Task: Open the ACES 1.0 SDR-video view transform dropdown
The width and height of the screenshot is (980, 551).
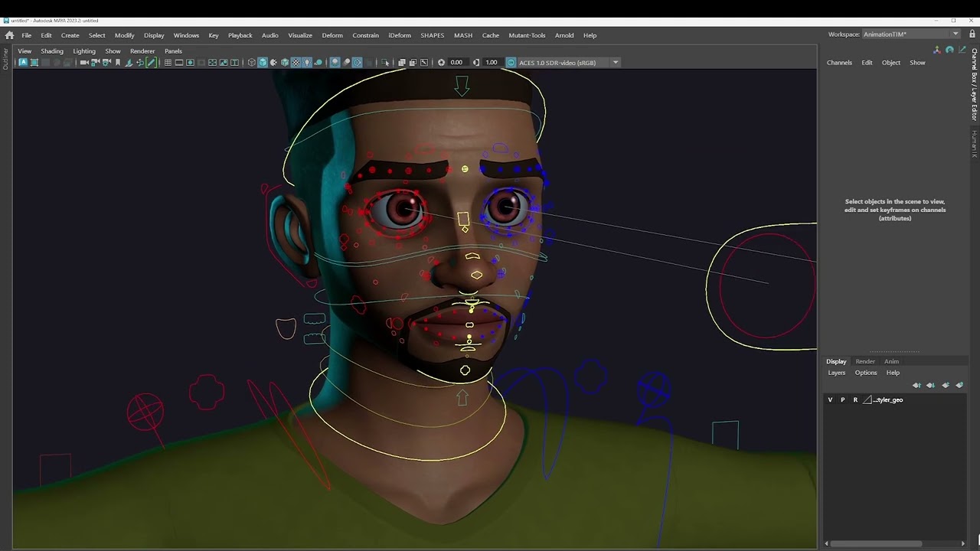Action: coord(569,62)
